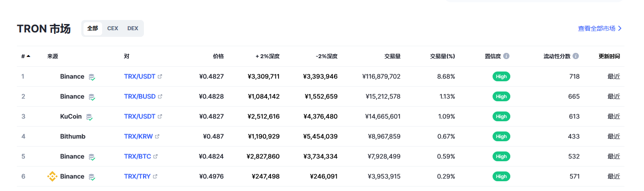Screen dimensions: 644x191
Task: Sort by 价格 column header
Action: coord(218,56)
